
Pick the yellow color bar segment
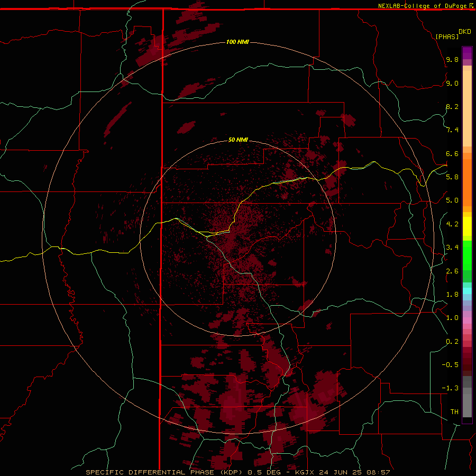point(467,226)
